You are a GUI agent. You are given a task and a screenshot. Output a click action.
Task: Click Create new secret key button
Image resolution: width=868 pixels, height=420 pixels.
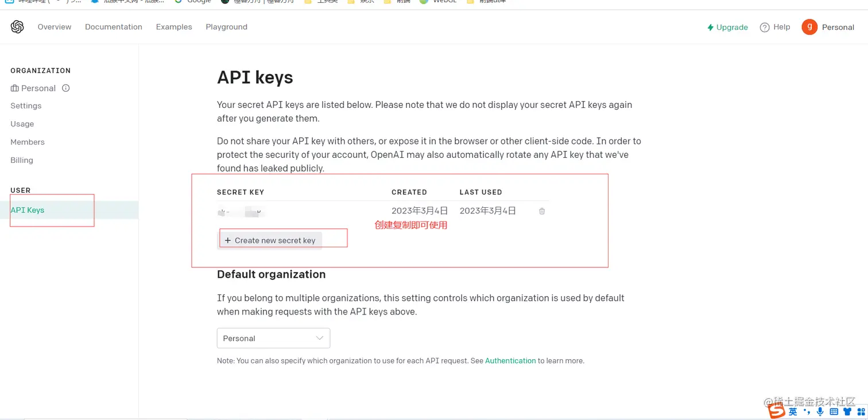[270, 240]
